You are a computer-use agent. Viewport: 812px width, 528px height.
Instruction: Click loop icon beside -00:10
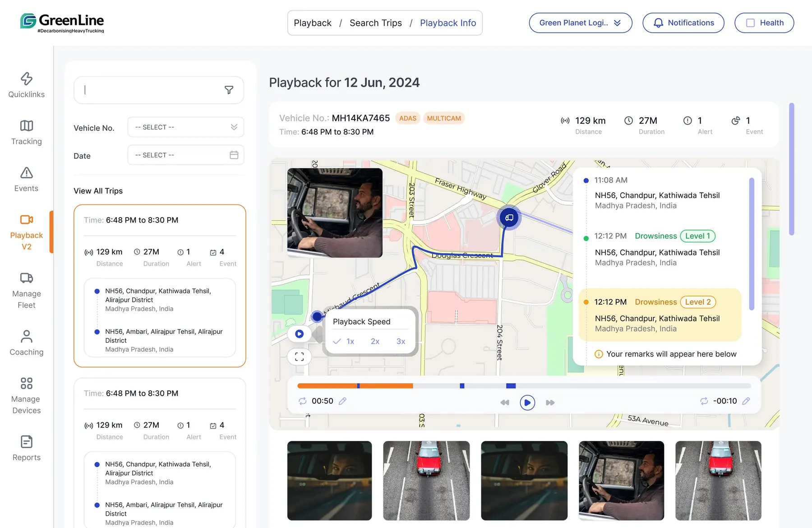704,401
